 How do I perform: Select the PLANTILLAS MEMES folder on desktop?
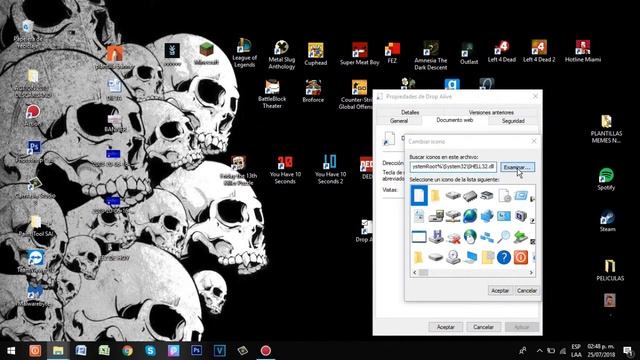[x=607, y=129]
